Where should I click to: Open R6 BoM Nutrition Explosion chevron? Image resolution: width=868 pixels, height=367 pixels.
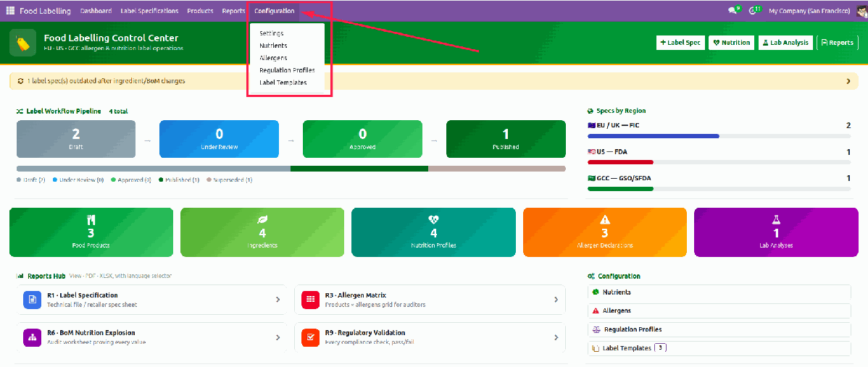point(278,337)
